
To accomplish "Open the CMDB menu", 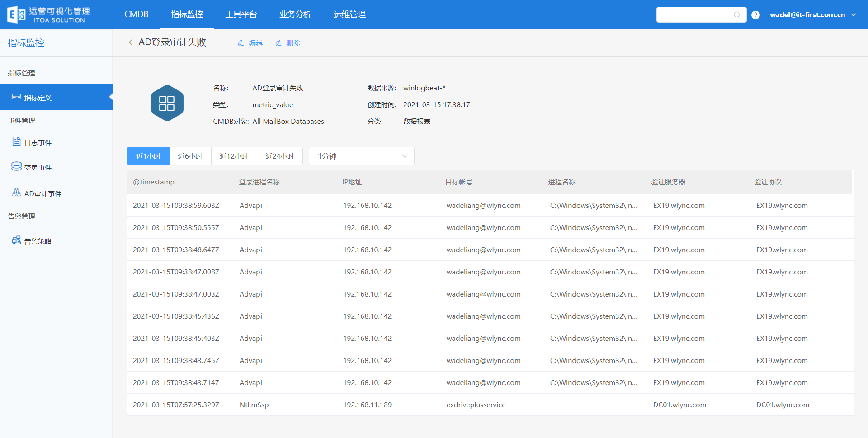I will 137,14.
